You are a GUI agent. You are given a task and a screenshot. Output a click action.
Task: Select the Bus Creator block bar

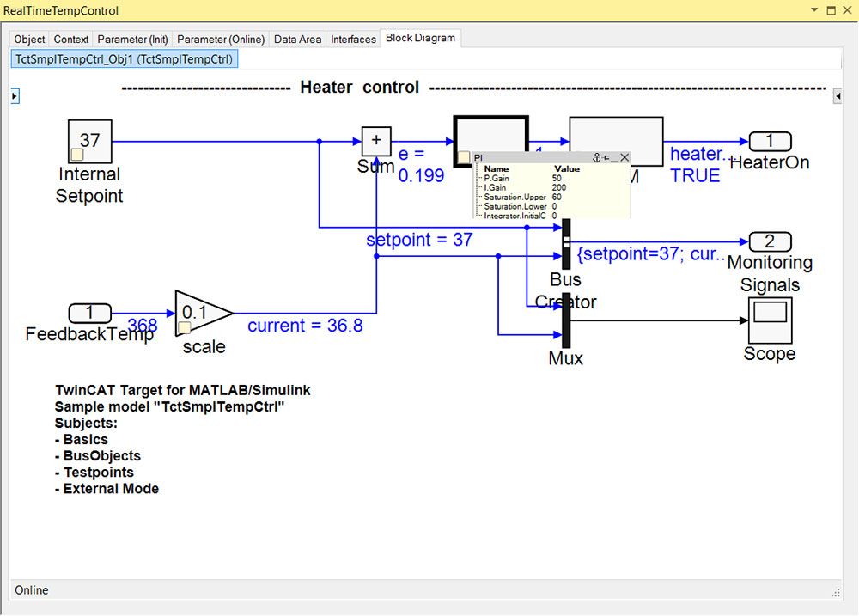click(565, 244)
